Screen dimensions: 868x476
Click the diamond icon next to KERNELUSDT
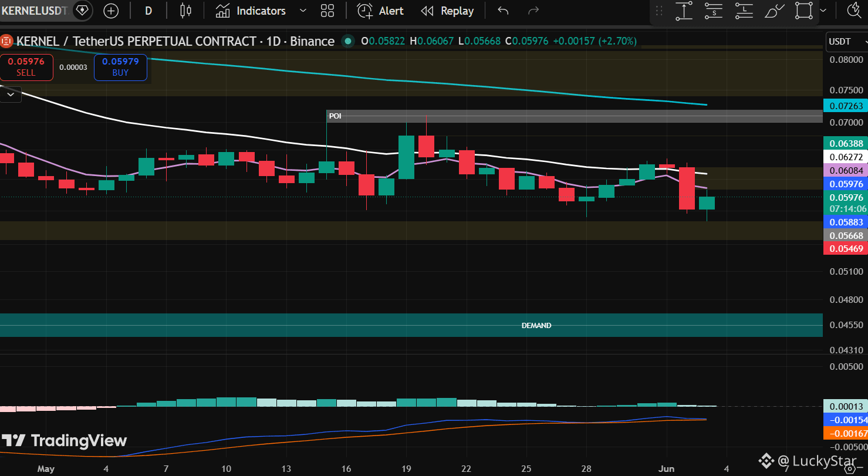point(83,11)
